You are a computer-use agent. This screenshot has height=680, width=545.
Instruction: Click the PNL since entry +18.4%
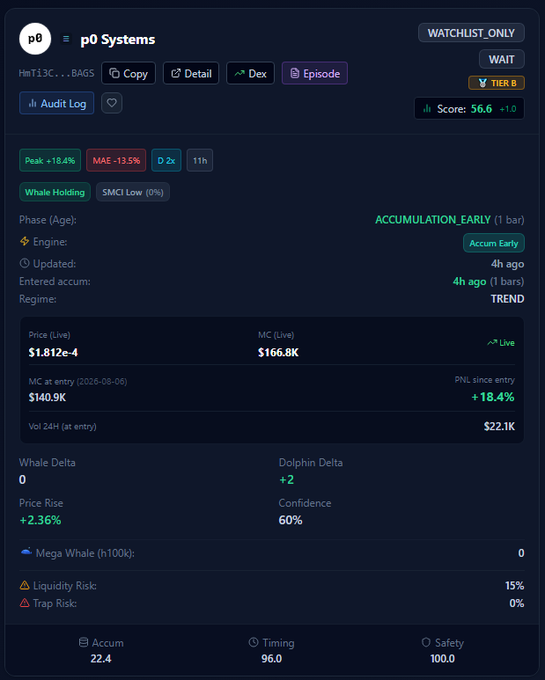(x=493, y=397)
